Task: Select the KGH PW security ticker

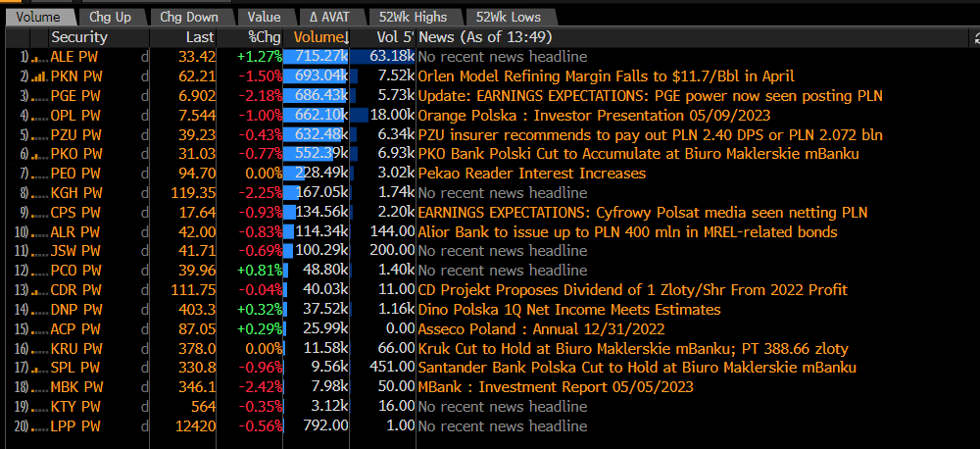Action: click(75, 193)
